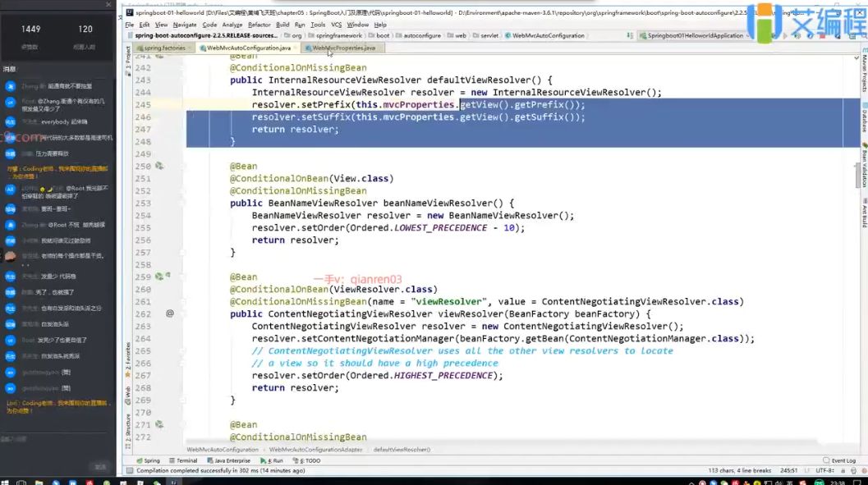
Task: Click the servlet folder in navigation bar
Action: pyautogui.click(x=485, y=35)
